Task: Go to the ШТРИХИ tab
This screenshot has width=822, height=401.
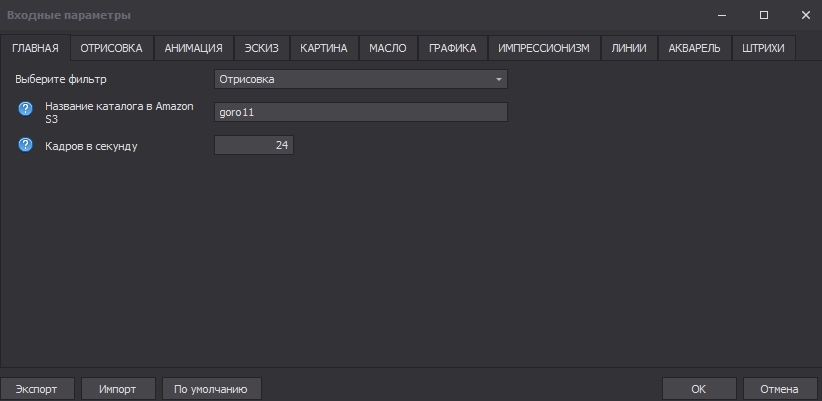Action: 764,48
